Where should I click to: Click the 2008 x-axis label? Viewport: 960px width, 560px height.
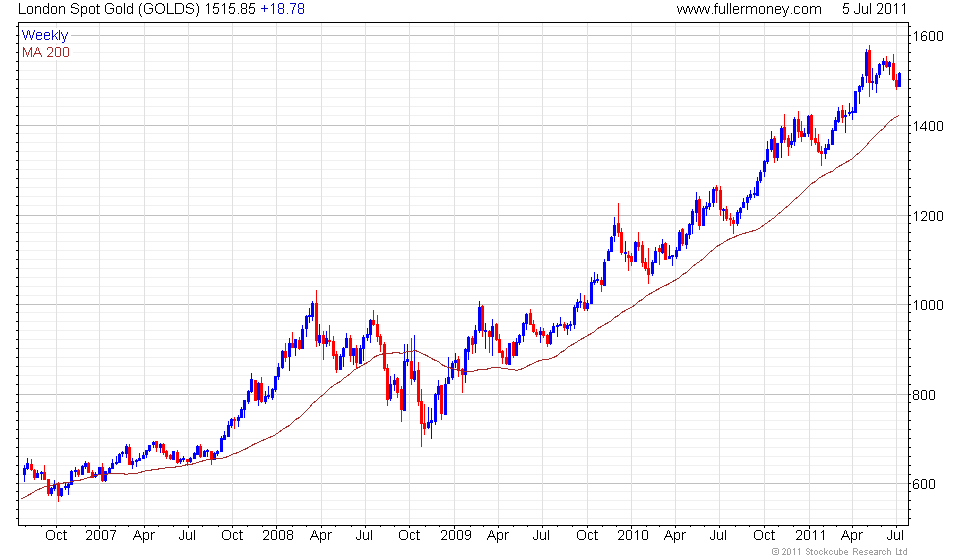(x=278, y=536)
